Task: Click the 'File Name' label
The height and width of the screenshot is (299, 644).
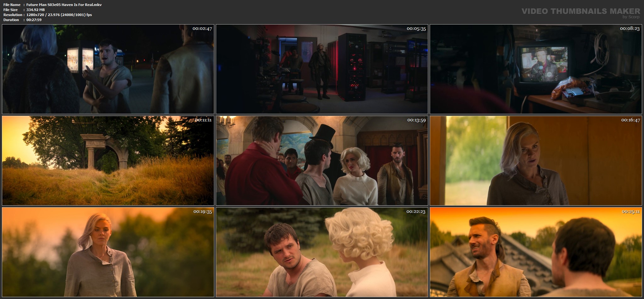Action: [x=12, y=5]
